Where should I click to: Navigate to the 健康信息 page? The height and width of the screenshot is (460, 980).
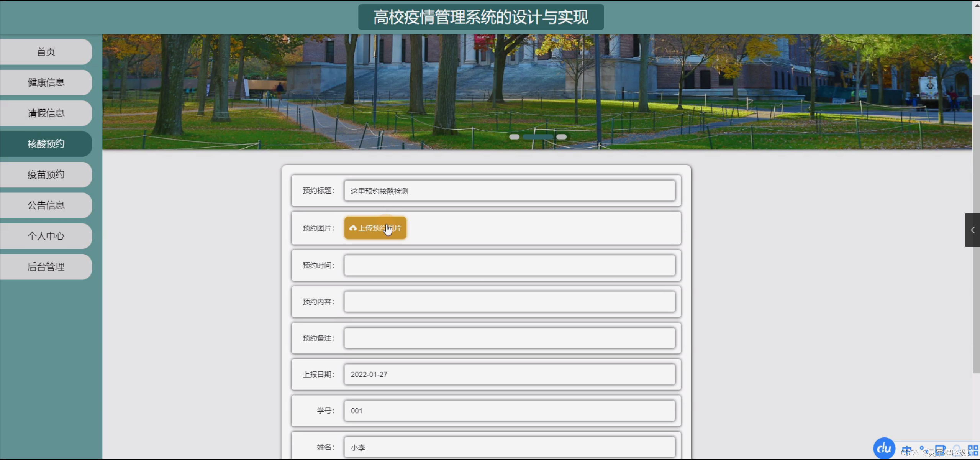[46, 82]
